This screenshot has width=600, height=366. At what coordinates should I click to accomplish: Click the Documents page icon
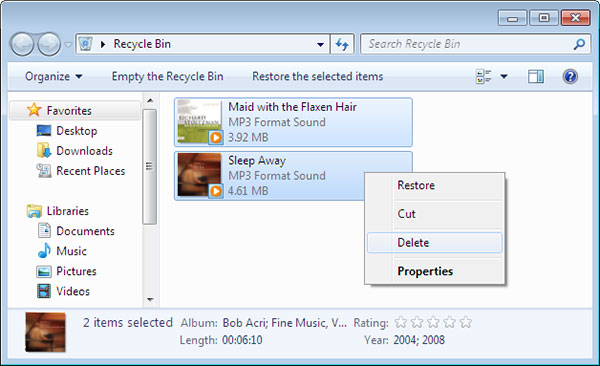pyautogui.click(x=44, y=230)
